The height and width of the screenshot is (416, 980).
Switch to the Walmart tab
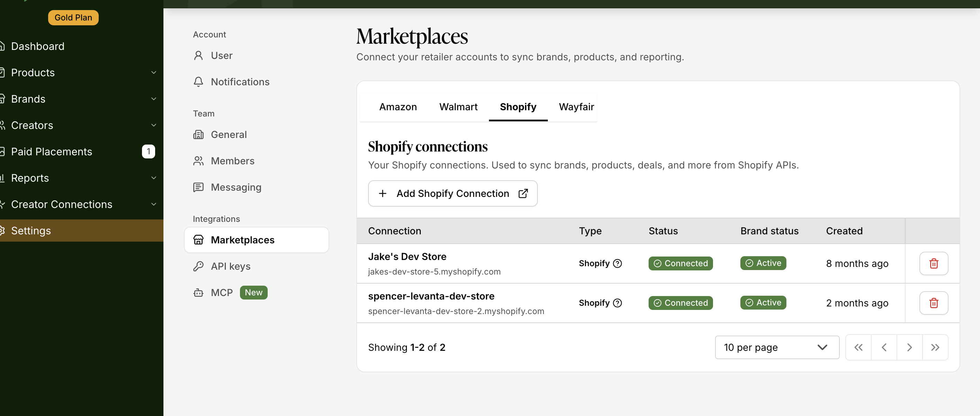(x=458, y=107)
